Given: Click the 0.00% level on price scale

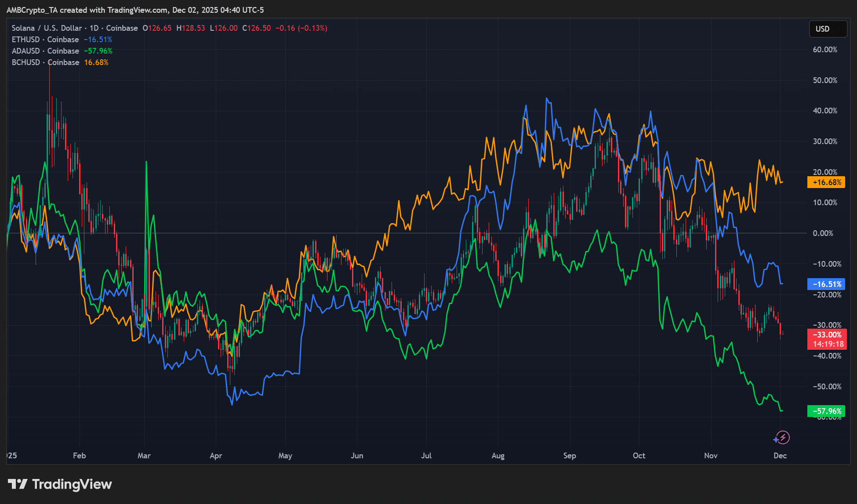Looking at the screenshot, I should [823, 233].
